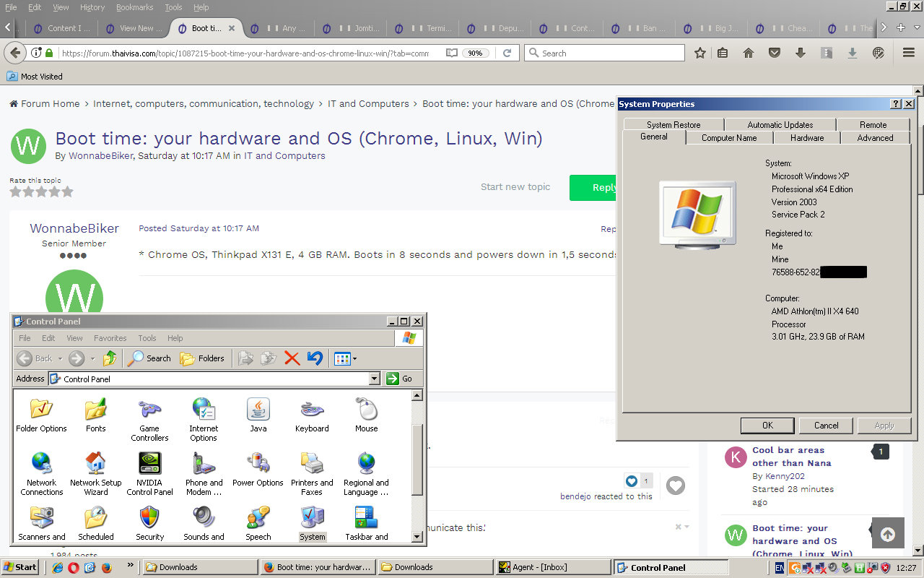Reload the page with the refresh icon
Viewport: 924px width, 578px height.
[x=507, y=53]
